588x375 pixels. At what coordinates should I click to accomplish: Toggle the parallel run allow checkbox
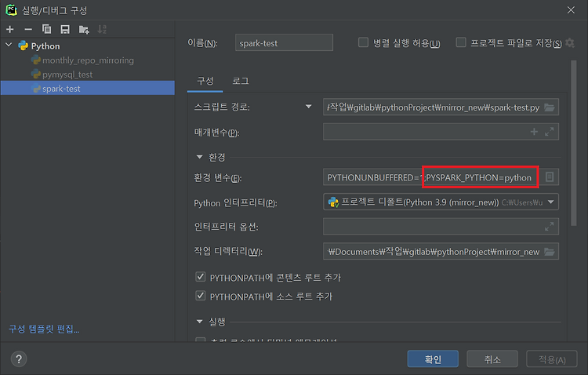pos(363,42)
